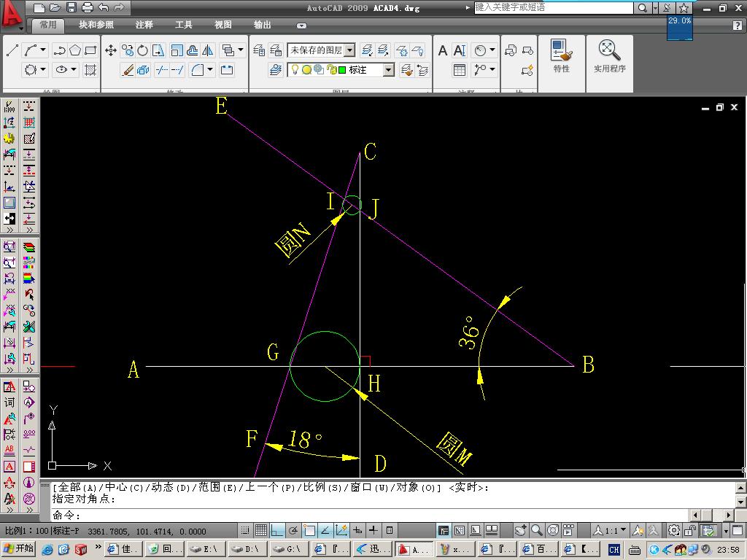Expand the dimension tool dropdown arrow
The width and height of the screenshot is (747, 560).
(492, 50)
